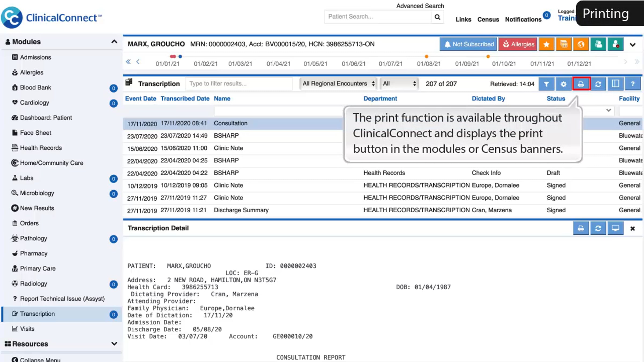This screenshot has height=362, width=644.
Task: Sort by Event Date column
Action: (141, 99)
